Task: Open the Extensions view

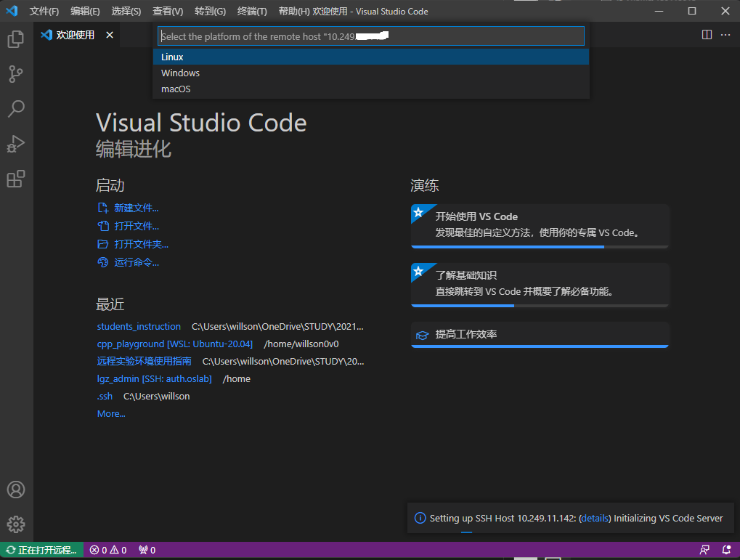Action: click(x=16, y=179)
